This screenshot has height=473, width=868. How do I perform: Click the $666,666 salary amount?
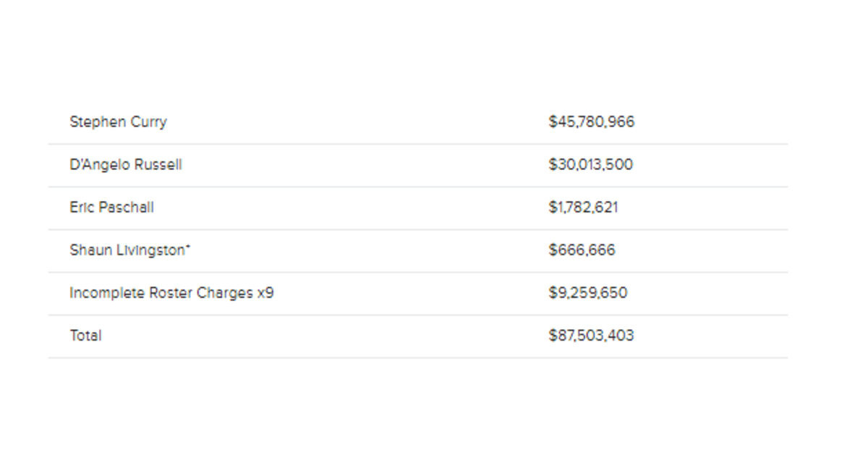click(582, 250)
